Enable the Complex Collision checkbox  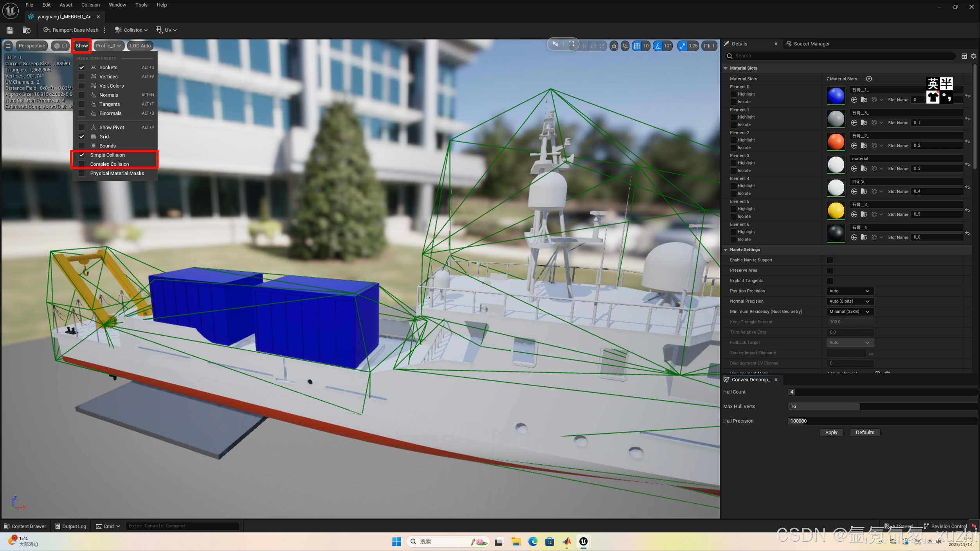[x=81, y=164]
